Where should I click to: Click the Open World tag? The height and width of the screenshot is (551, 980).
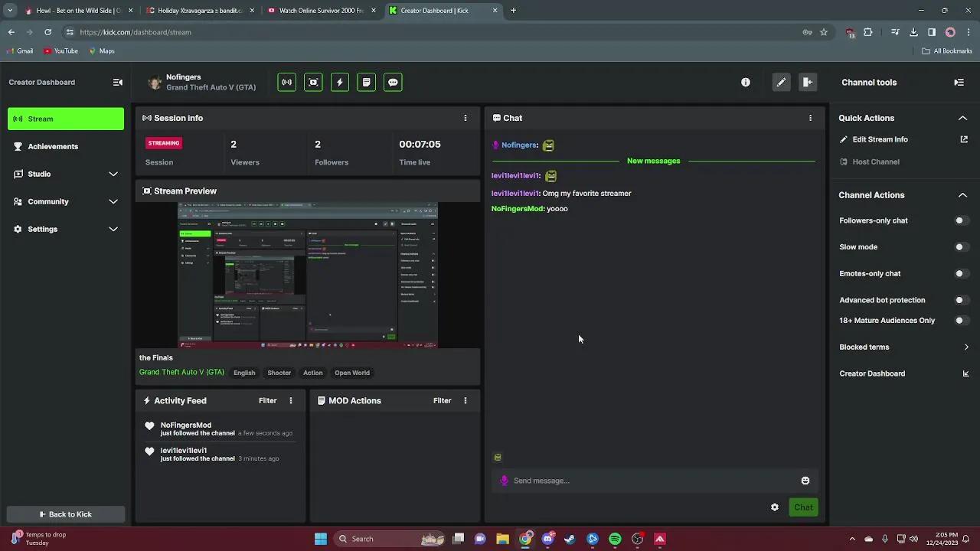(x=352, y=373)
